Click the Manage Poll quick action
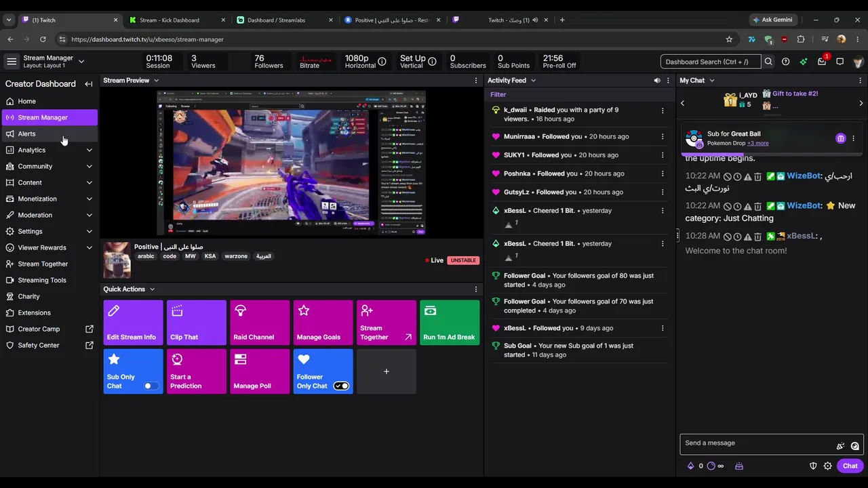Viewport: 868px width, 488px height. [260, 371]
